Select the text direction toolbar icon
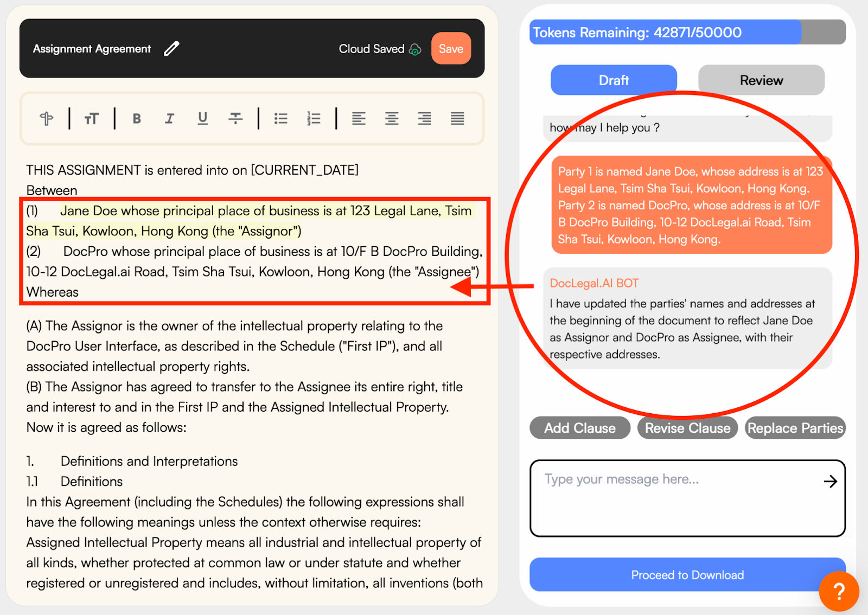Viewport: 868px width, 615px height. click(47, 118)
